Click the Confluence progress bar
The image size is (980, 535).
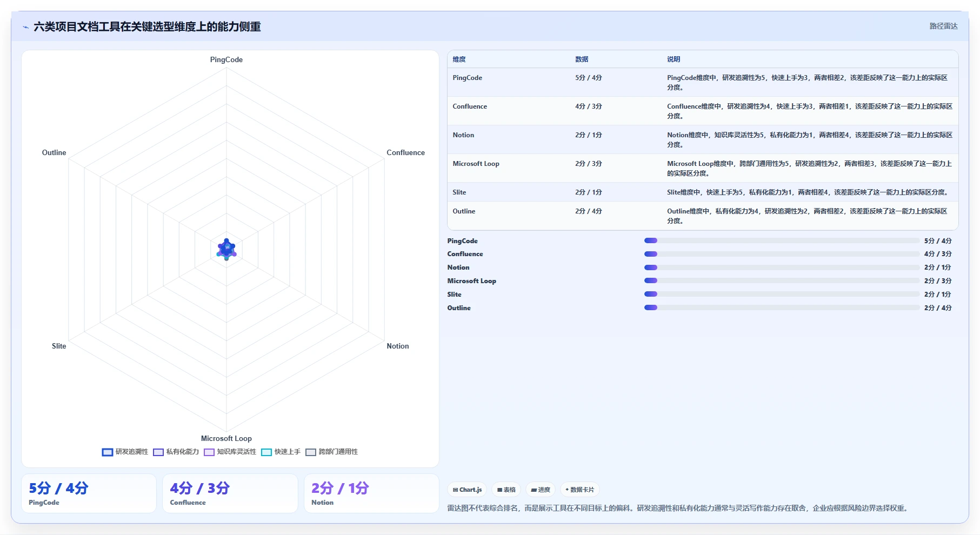tap(782, 254)
